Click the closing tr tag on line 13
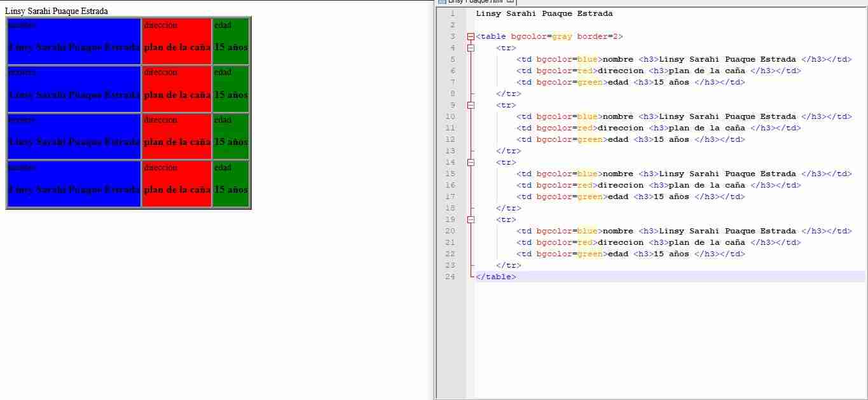The image size is (868, 400). (509, 151)
